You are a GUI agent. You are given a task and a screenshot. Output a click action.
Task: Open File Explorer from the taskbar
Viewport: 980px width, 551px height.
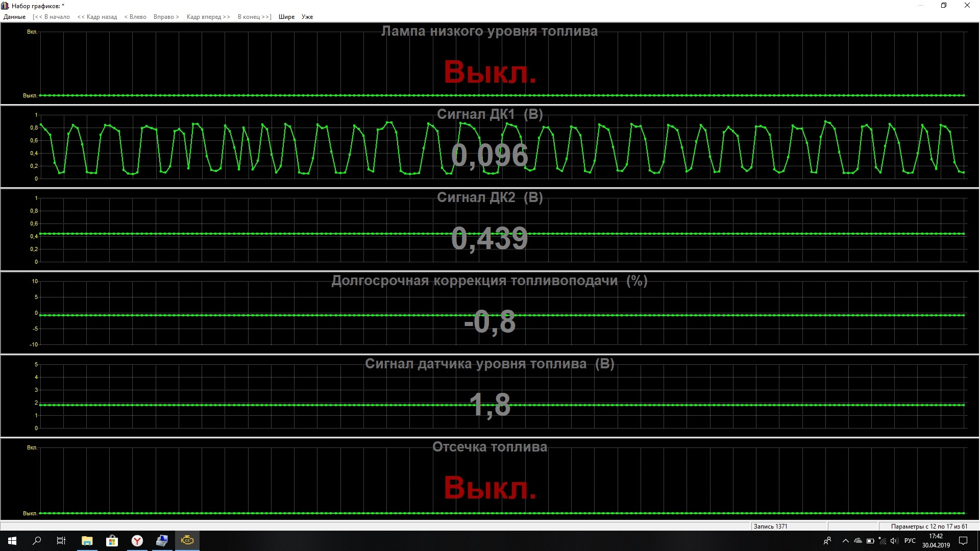87,541
